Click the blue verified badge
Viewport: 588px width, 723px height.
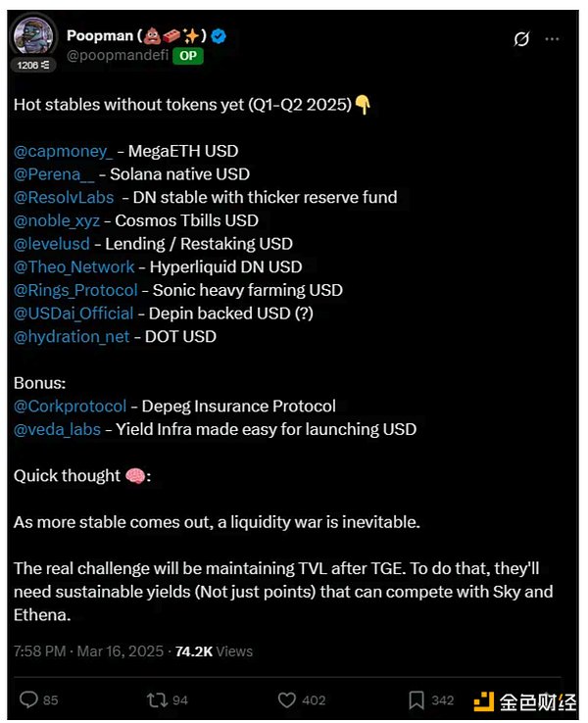point(220,36)
